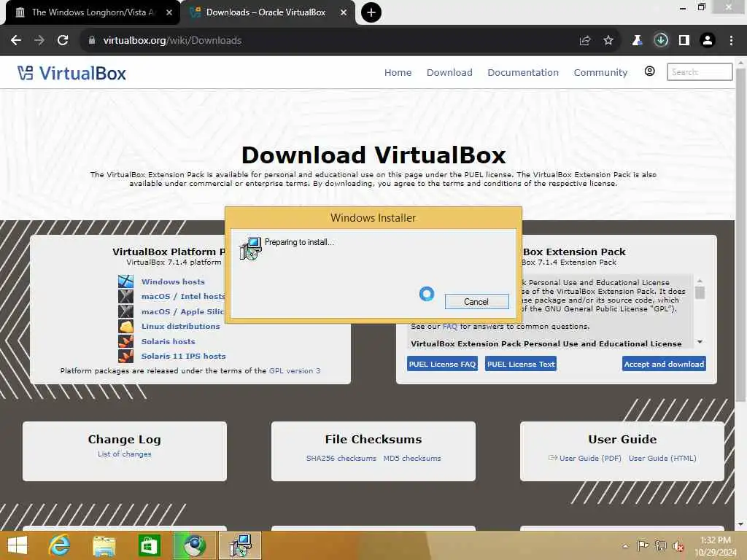Bookmark this page with the star icon
This screenshot has height=560, width=747.
click(x=608, y=41)
